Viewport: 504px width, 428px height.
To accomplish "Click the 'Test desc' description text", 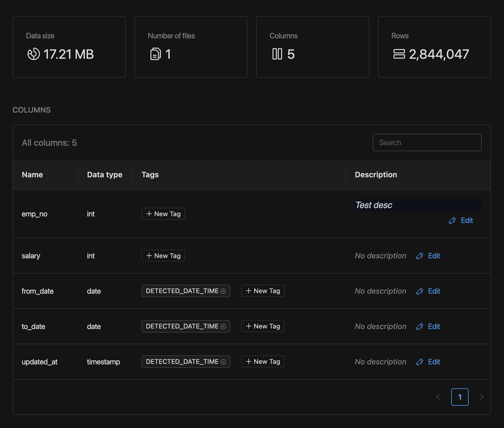I will (374, 205).
